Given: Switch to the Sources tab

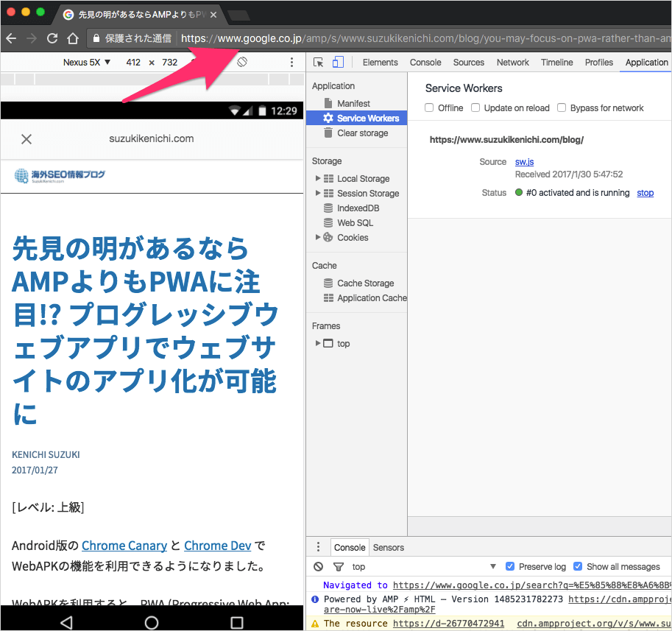Looking at the screenshot, I should coord(468,62).
